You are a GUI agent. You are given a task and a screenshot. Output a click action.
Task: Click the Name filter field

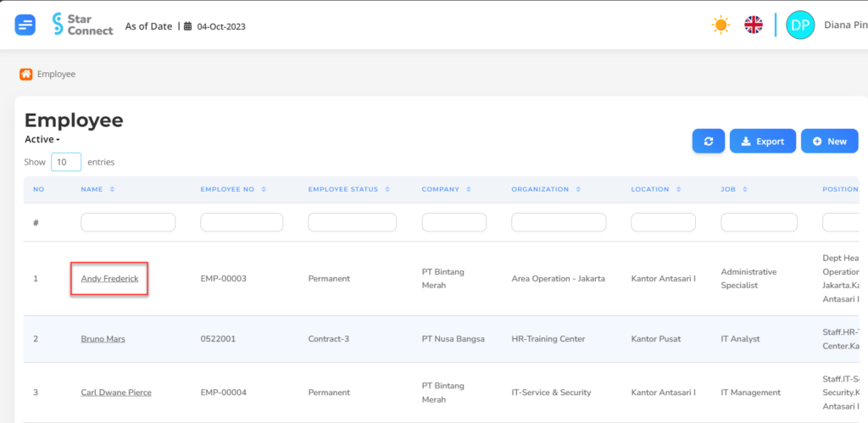(x=128, y=222)
